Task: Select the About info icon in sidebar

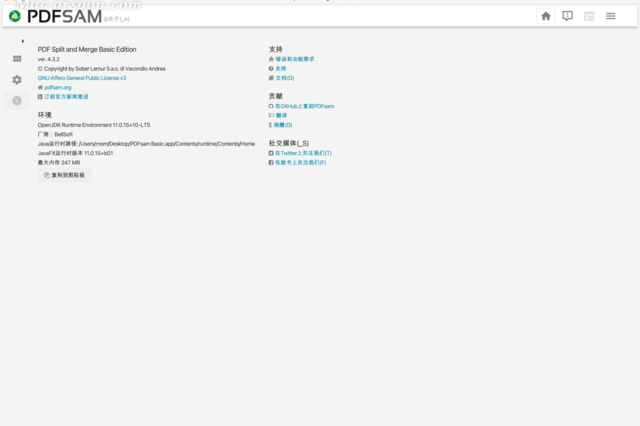Action: pos(17,101)
